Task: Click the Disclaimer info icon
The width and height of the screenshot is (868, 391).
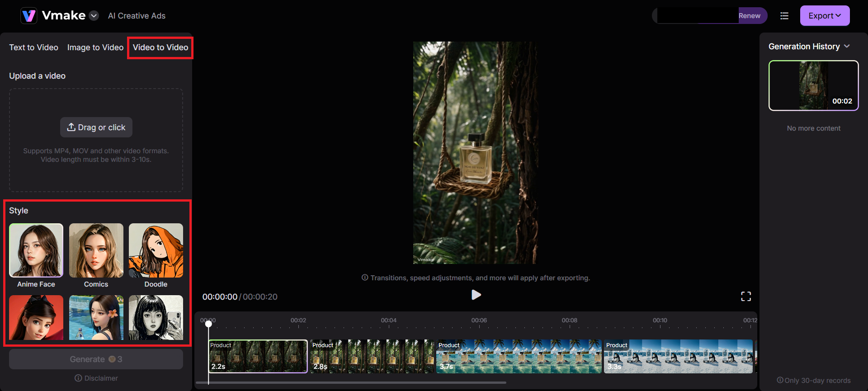Action: [78, 378]
